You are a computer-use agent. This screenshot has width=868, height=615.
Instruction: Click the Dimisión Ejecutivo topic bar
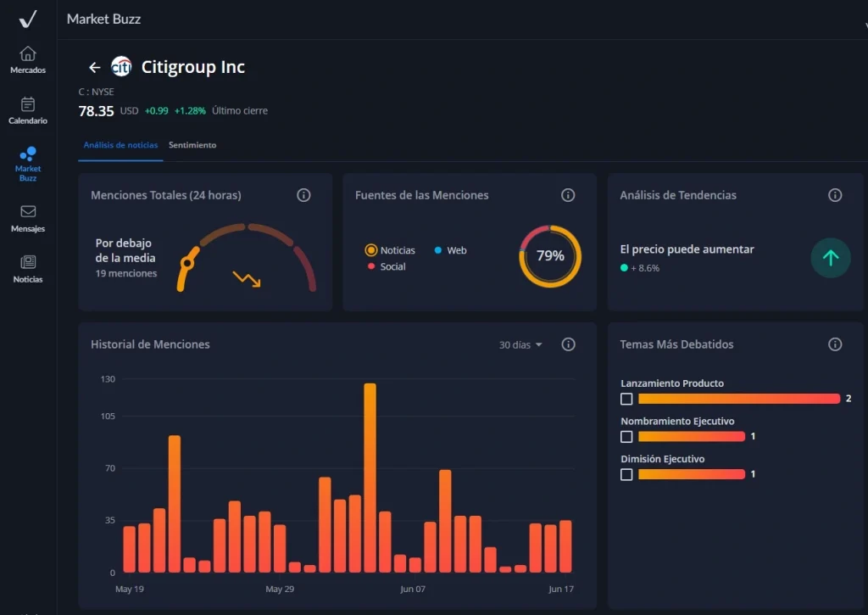pyautogui.click(x=692, y=474)
